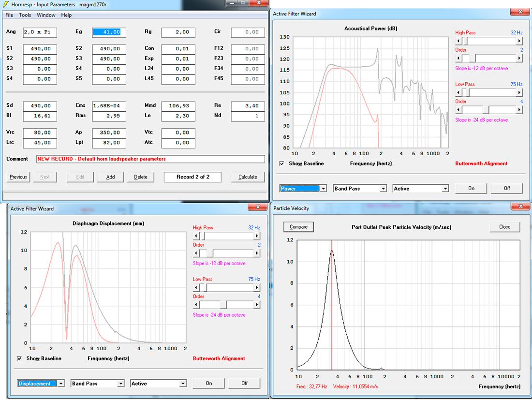Click the Eg input field
This screenshot has width=532, height=400.
[x=109, y=32]
